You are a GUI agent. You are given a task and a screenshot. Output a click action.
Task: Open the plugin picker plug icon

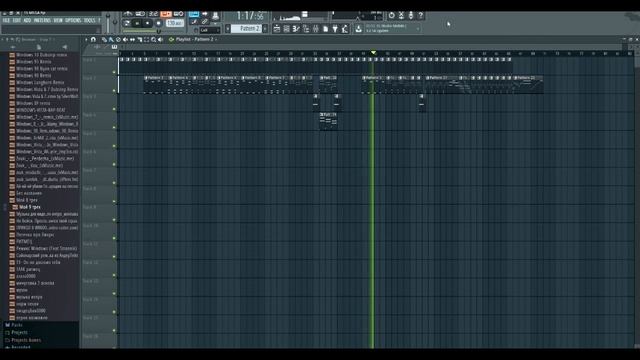335,29
